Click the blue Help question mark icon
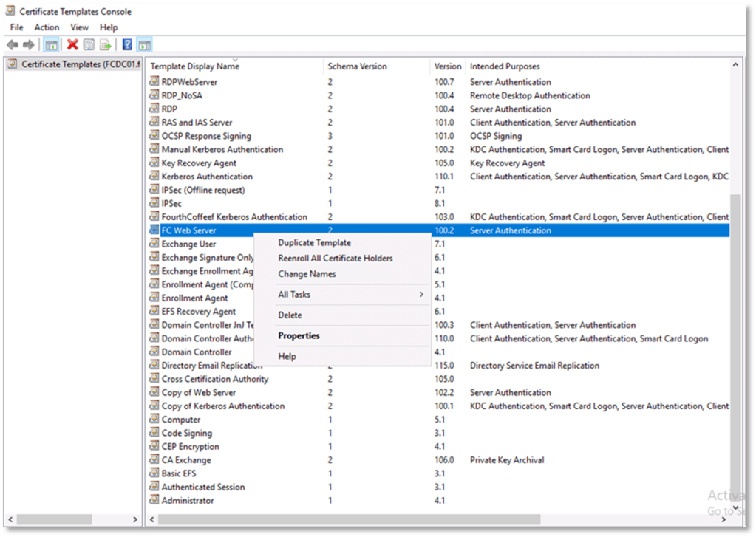 (127, 45)
